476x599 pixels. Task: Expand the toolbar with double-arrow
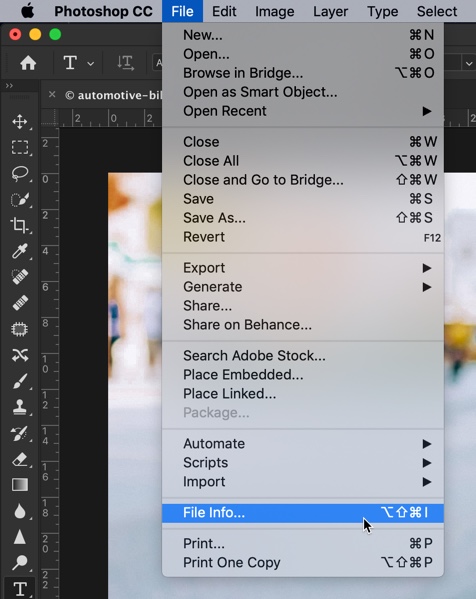click(9, 86)
